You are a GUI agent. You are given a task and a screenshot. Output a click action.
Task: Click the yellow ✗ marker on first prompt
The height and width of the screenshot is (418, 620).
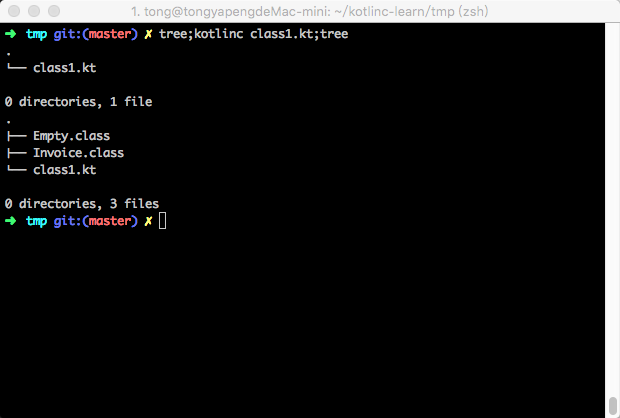point(148,34)
